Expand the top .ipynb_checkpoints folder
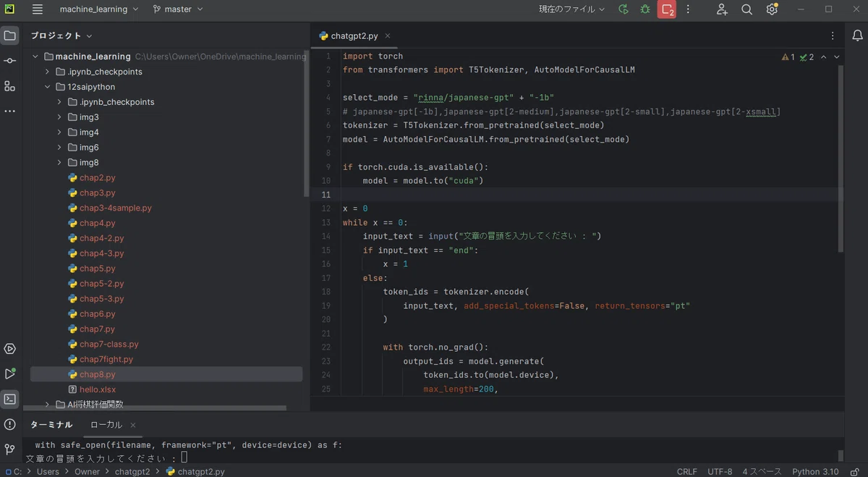Image resolution: width=868 pixels, height=477 pixels. pos(48,72)
